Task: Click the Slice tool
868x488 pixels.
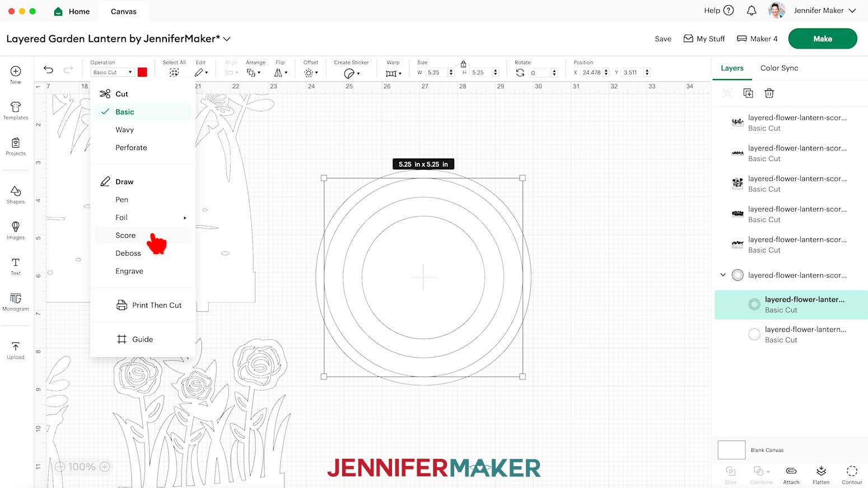Action: click(x=731, y=475)
